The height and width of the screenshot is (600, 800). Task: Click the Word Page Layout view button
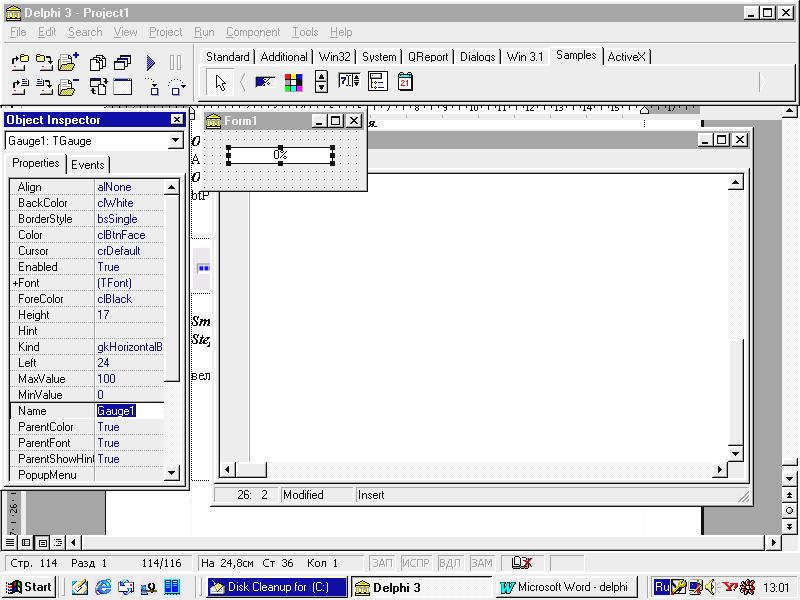(43, 542)
